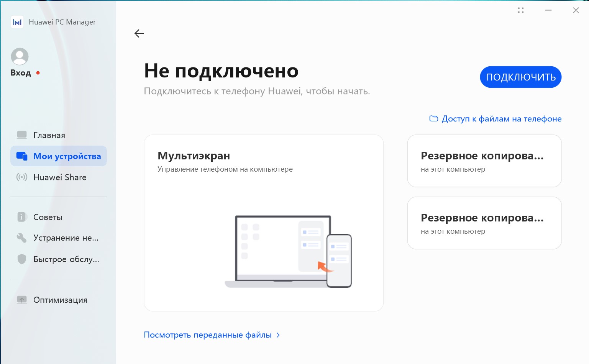This screenshot has width=589, height=364.
Task: Click the ПОДКЛЮЧИТЬ button
Action: coord(520,77)
